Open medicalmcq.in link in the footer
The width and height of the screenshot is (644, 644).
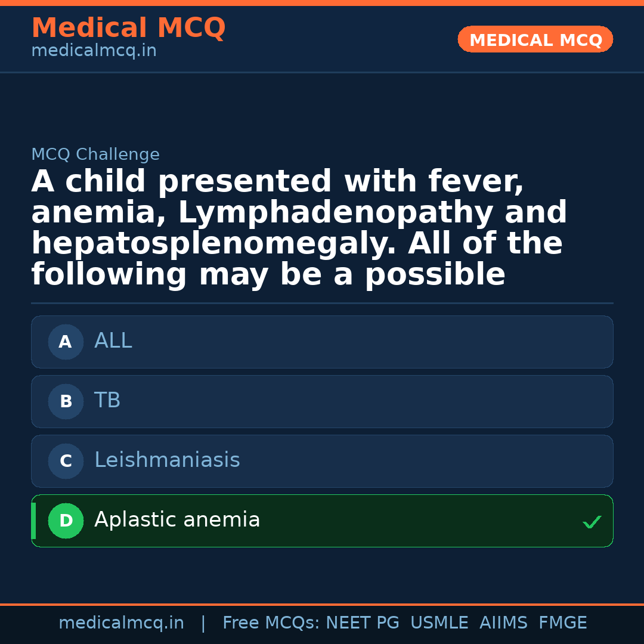(121, 623)
